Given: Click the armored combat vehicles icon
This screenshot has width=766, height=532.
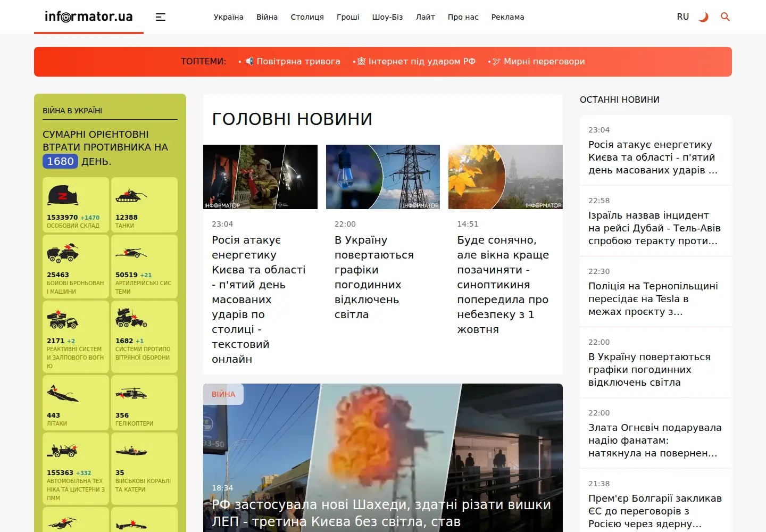Looking at the screenshot, I should 63,253.
